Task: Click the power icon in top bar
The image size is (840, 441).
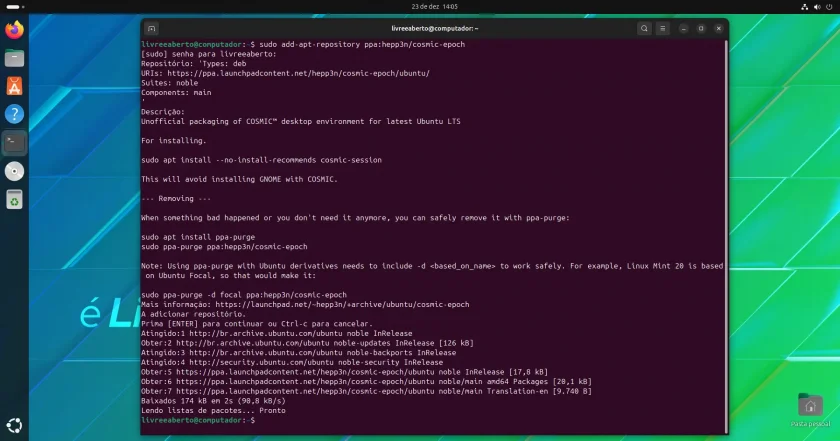Action: [x=829, y=6]
